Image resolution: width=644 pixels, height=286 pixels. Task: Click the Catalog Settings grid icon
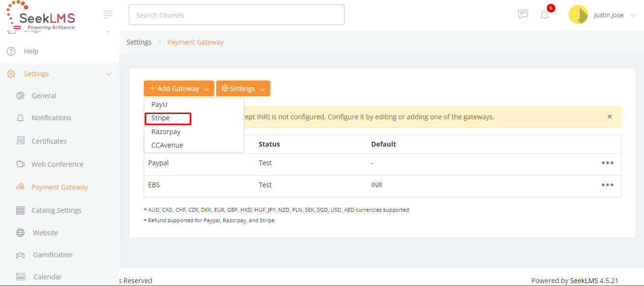[20, 210]
